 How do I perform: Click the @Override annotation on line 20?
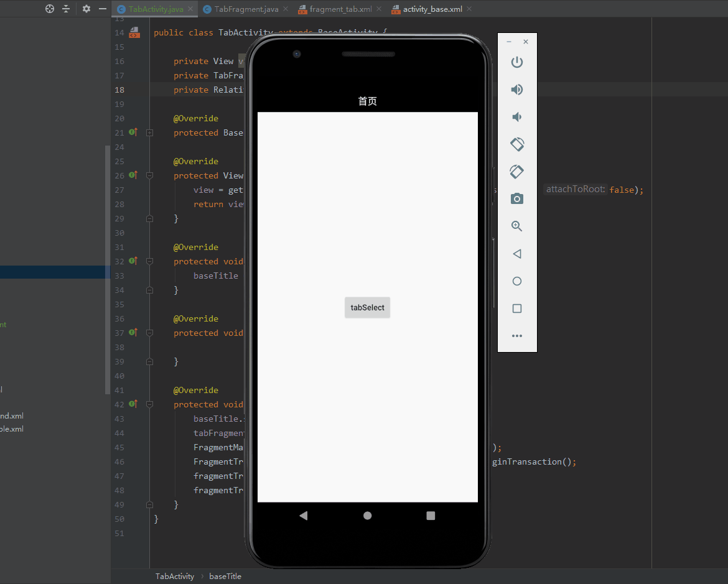[196, 118]
